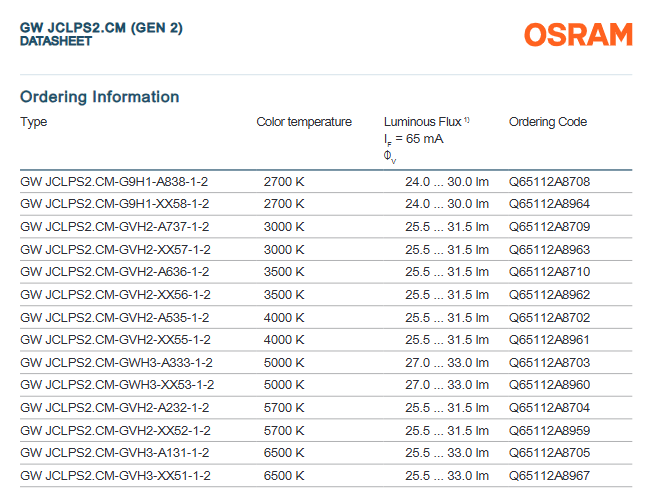Select type GW JCLPS2.CM-GVH2-A636-1-2
Viewport: 650px width, 504px height.
pyautogui.click(x=114, y=272)
